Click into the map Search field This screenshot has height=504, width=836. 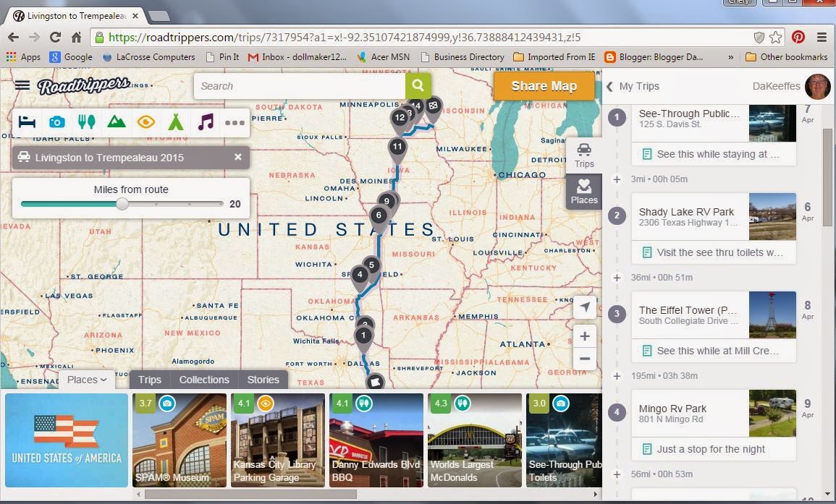[300, 86]
